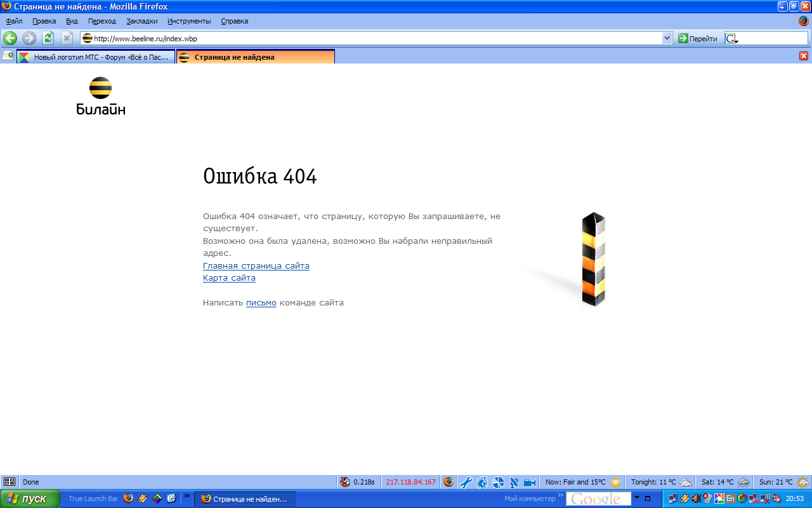Expand the address bar URL history dropdown
Screen dimensions: 812x508
point(667,39)
